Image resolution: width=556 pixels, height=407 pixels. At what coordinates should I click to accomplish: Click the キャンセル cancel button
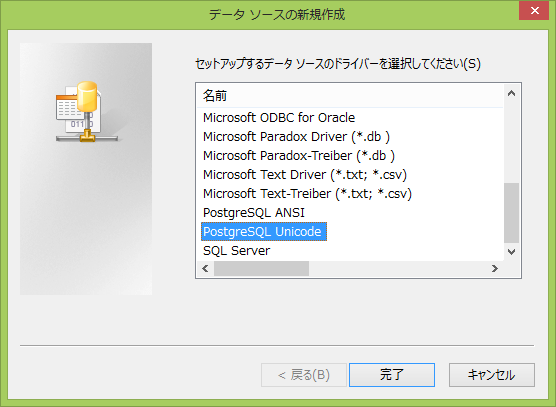[491, 375]
